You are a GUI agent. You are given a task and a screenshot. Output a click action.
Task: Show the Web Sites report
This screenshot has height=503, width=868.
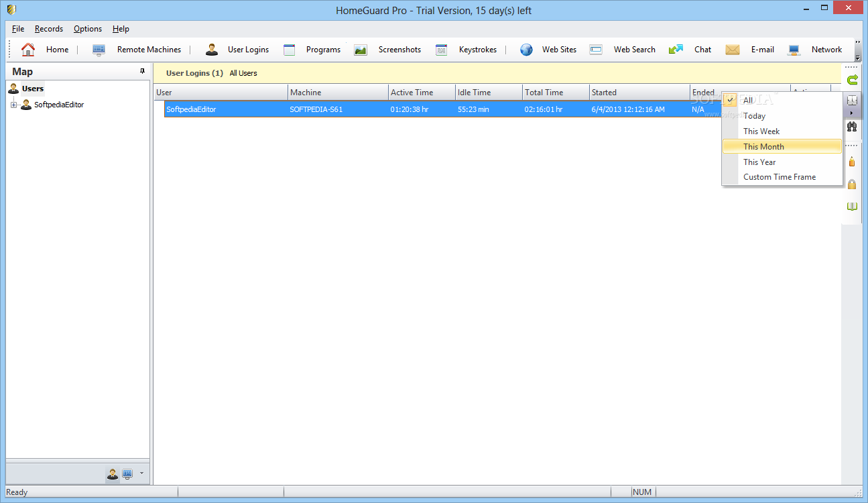click(548, 50)
